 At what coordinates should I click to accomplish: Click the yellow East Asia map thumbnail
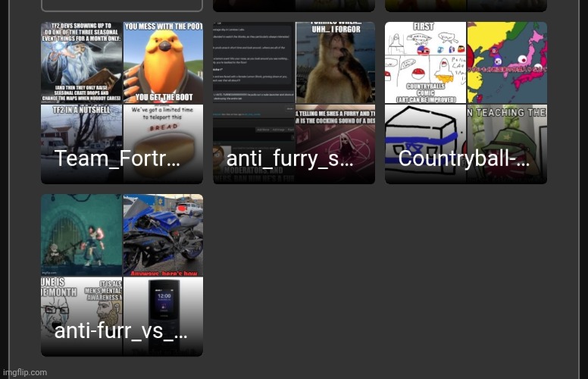coord(507,62)
